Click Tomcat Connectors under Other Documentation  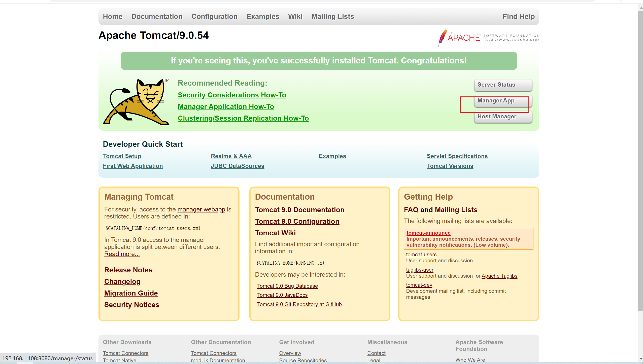coord(214,353)
